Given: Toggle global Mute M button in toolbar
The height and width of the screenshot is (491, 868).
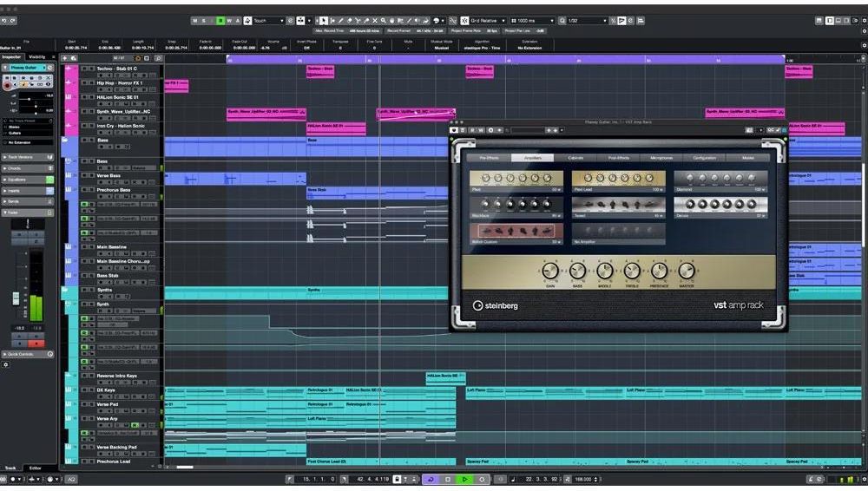Looking at the screenshot, I should (194, 21).
